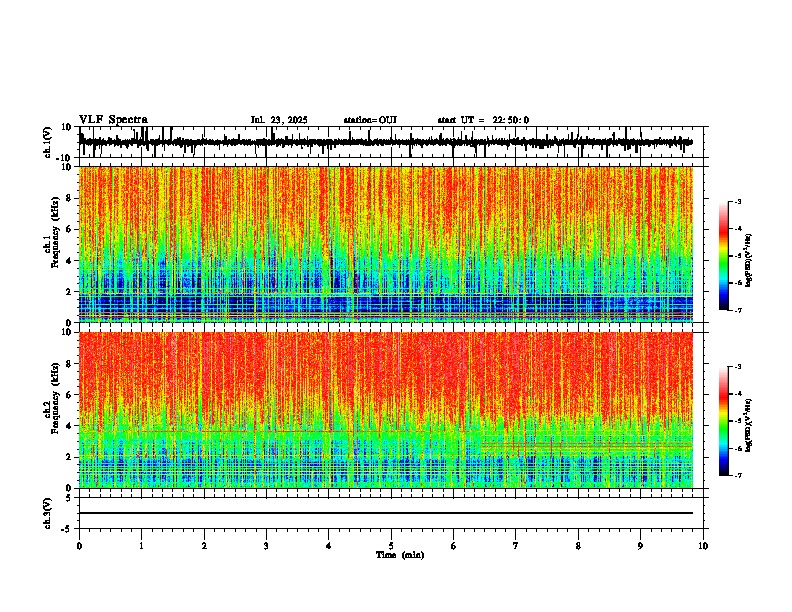
Task: Select the ch.1 spectrogram color bar
Action: 723,256
